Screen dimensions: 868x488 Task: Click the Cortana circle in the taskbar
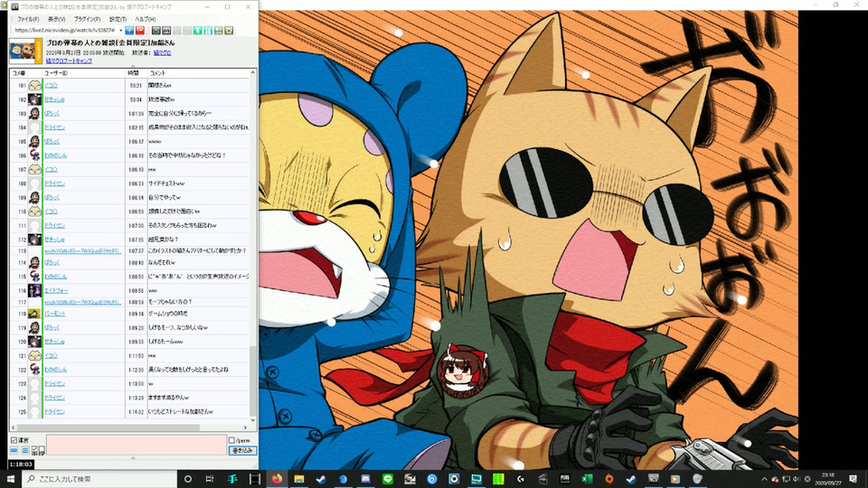[x=188, y=479]
